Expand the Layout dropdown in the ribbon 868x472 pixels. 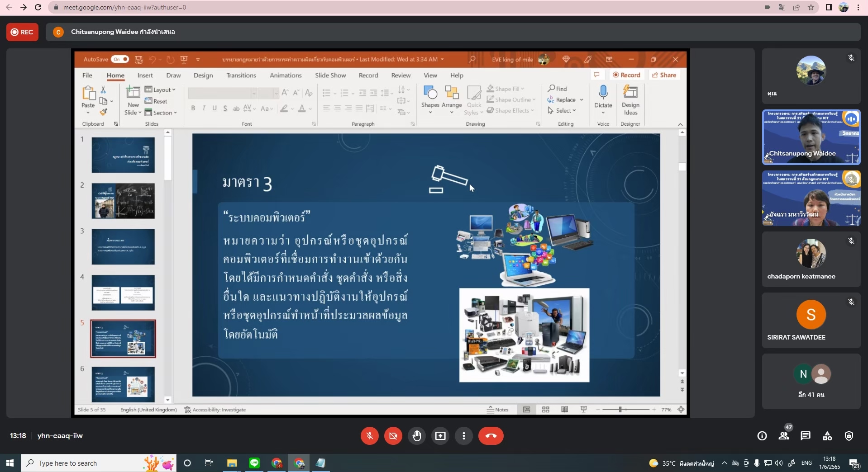161,90
